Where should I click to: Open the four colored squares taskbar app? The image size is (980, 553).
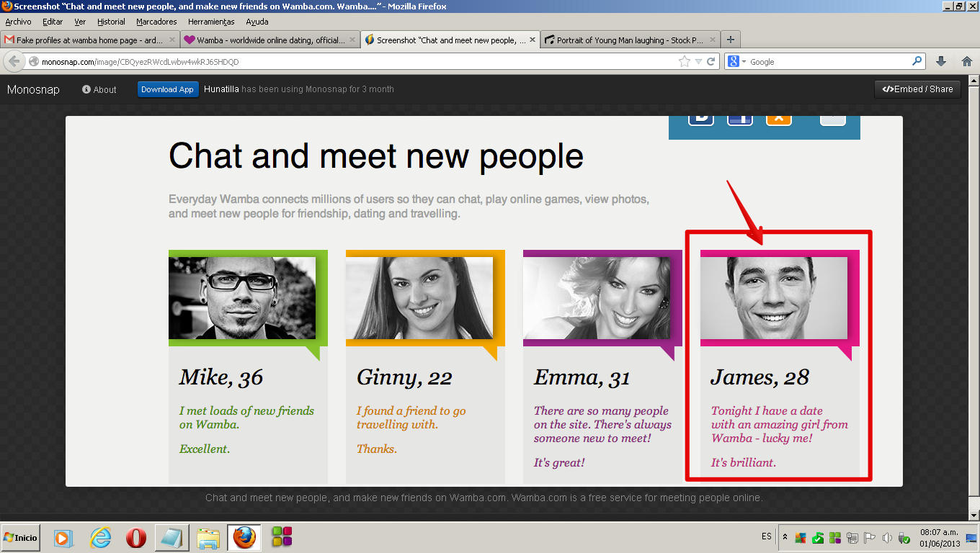(x=282, y=537)
